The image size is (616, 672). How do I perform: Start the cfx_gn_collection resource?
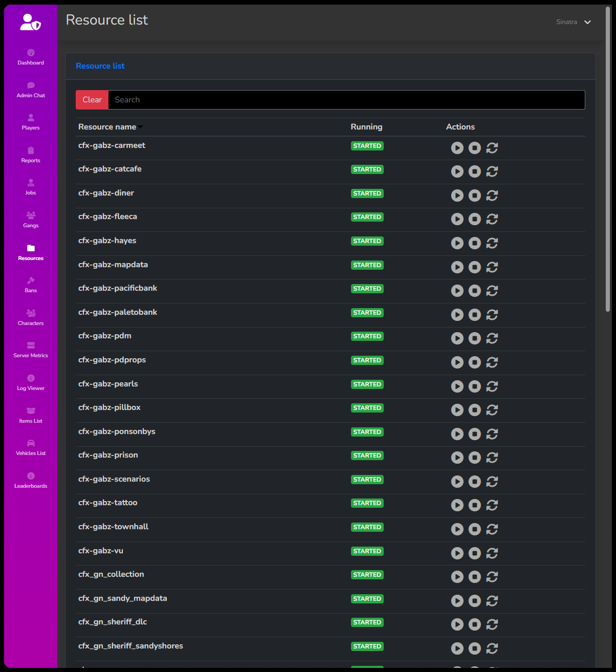(x=457, y=577)
